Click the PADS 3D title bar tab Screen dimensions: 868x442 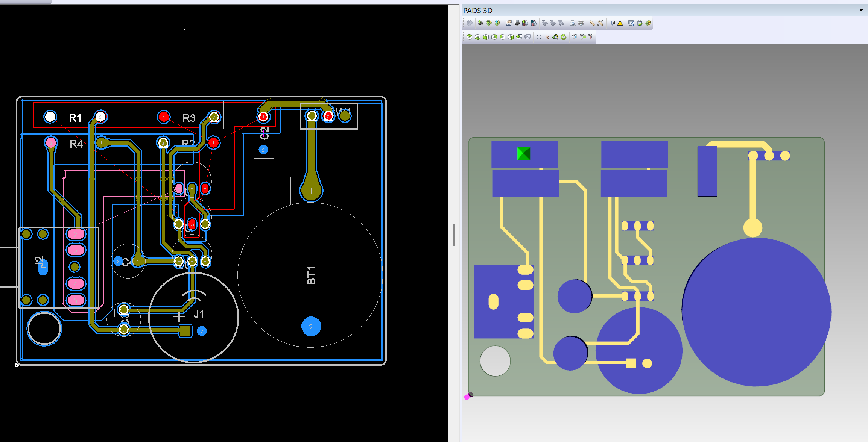click(477, 11)
